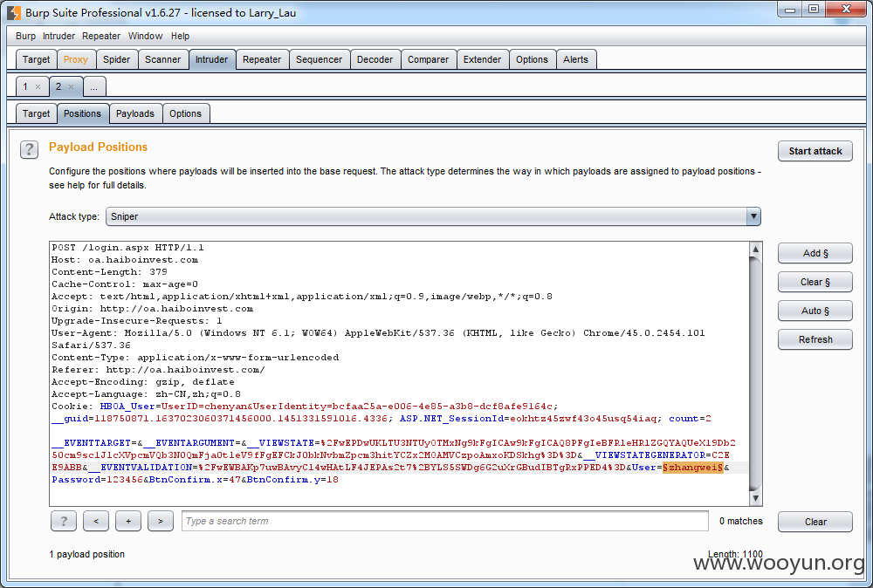Click the request editor vertical scrollbar thumb
Viewport: 873px width, 588px height.
(755, 373)
